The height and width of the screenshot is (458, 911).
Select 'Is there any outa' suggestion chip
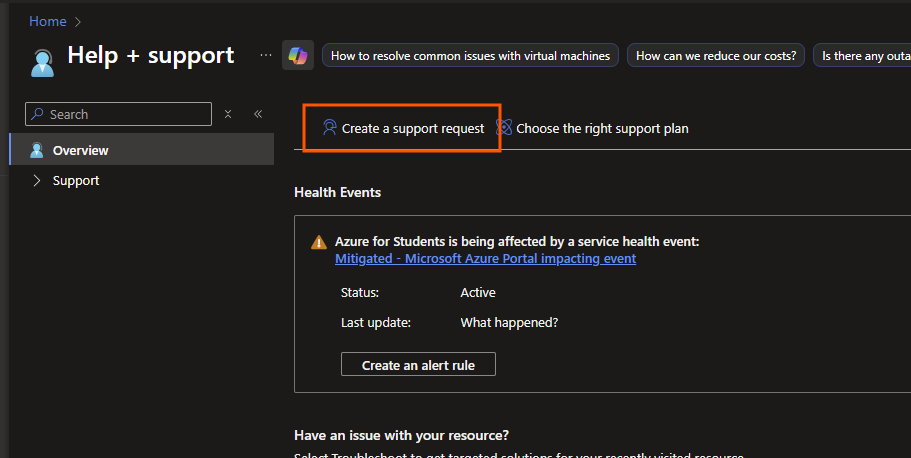click(862, 56)
